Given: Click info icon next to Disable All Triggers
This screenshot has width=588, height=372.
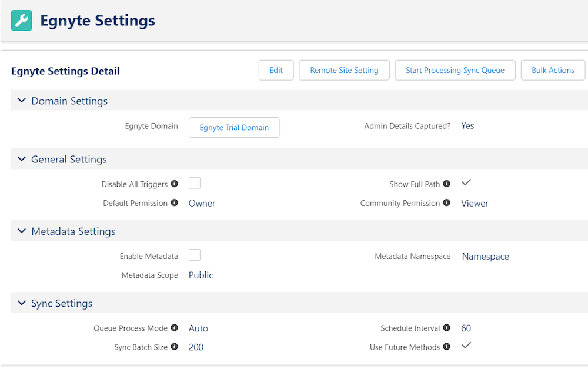Looking at the screenshot, I should tap(175, 184).
